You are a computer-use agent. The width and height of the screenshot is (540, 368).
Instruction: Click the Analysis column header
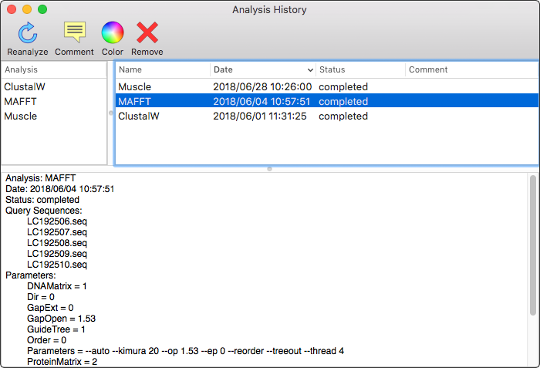pyautogui.click(x=54, y=70)
